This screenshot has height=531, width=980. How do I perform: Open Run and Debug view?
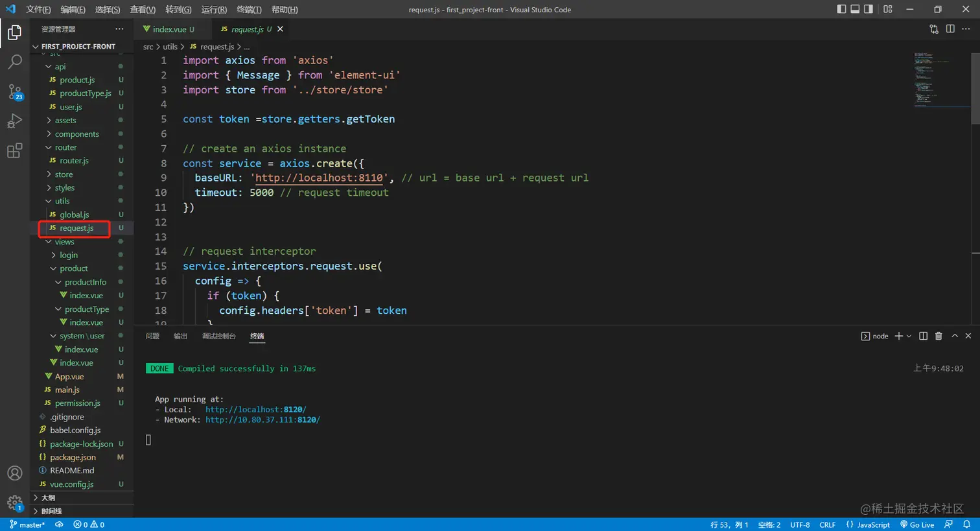point(14,121)
